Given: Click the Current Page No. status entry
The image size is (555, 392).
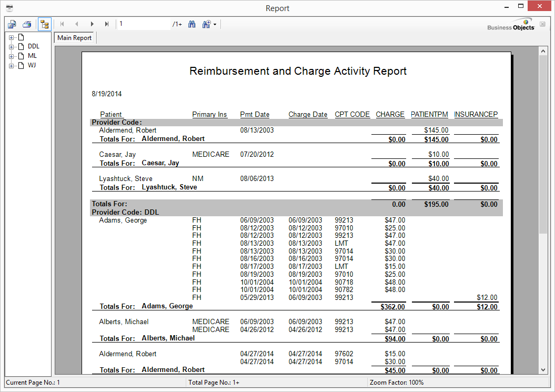Looking at the screenshot, I should click(33, 383).
